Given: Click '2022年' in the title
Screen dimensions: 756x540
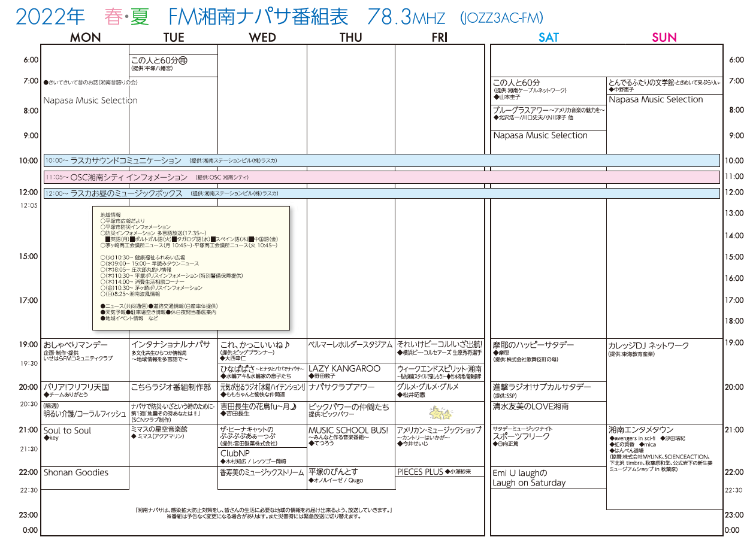Looking at the screenshot, I should [x=50, y=17].
